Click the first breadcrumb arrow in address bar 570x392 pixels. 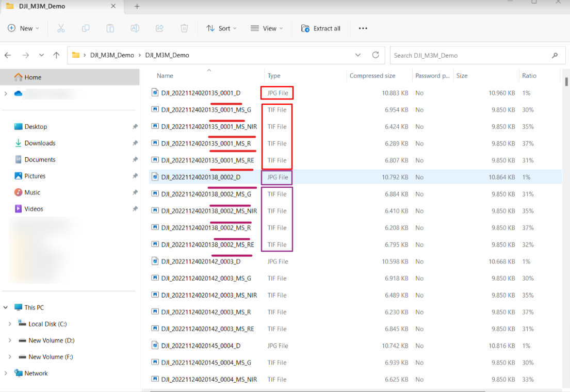coord(85,55)
